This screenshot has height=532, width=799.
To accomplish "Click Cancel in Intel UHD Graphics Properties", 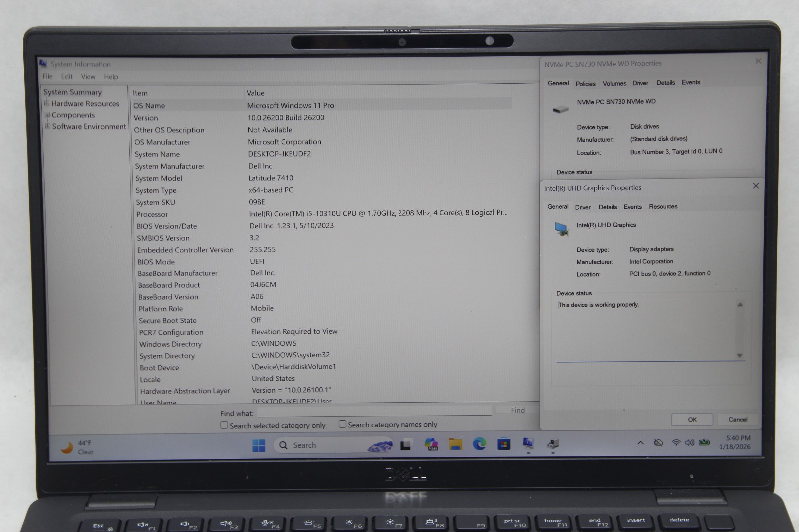I will tap(738, 419).
